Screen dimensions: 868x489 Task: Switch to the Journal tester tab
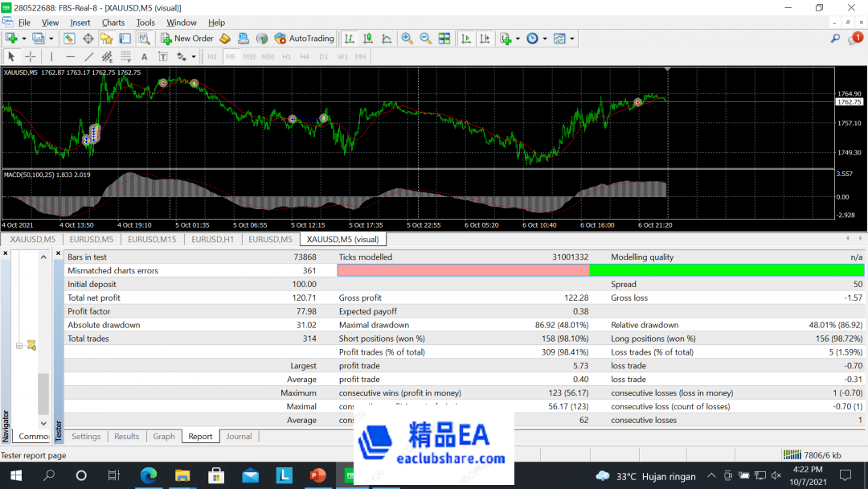pos(239,437)
